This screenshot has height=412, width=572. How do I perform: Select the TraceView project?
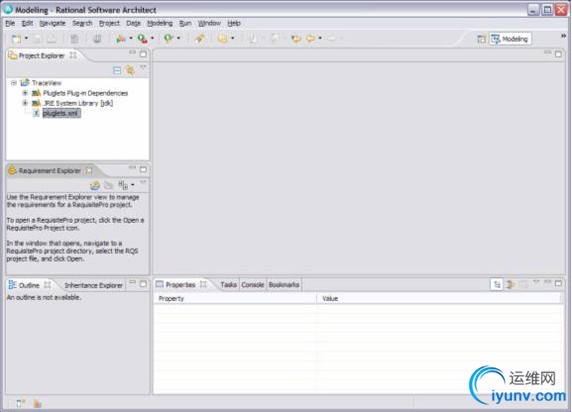pos(46,83)
